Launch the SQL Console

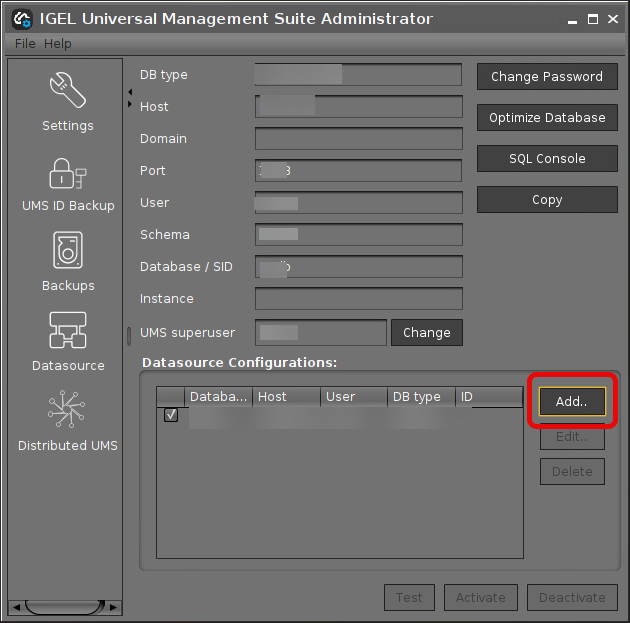click(547, 159)
